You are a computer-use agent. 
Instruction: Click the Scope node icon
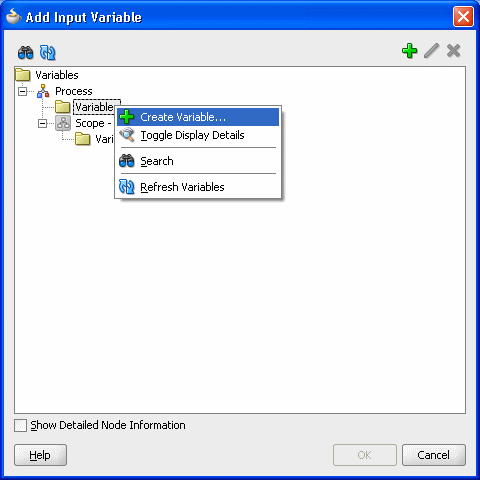click(63, 123)
